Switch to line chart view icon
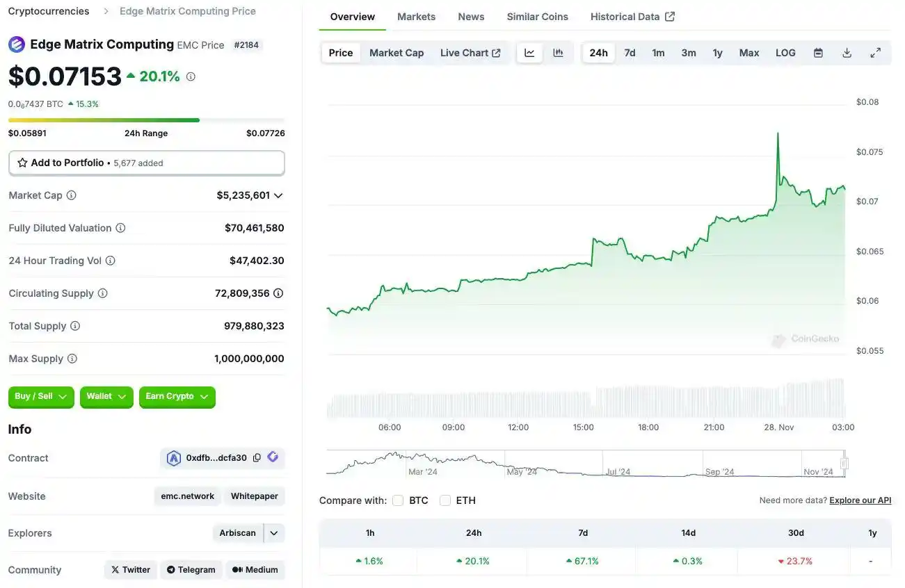 529,53
